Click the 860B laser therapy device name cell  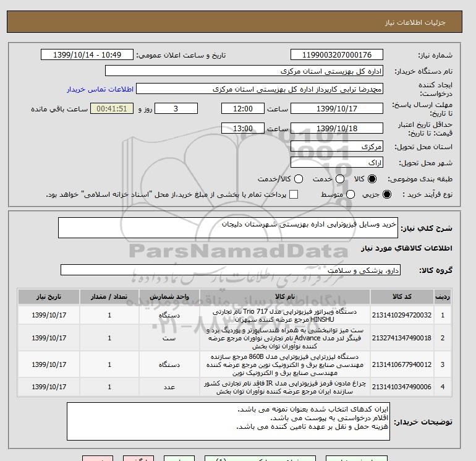coord(285,364)
